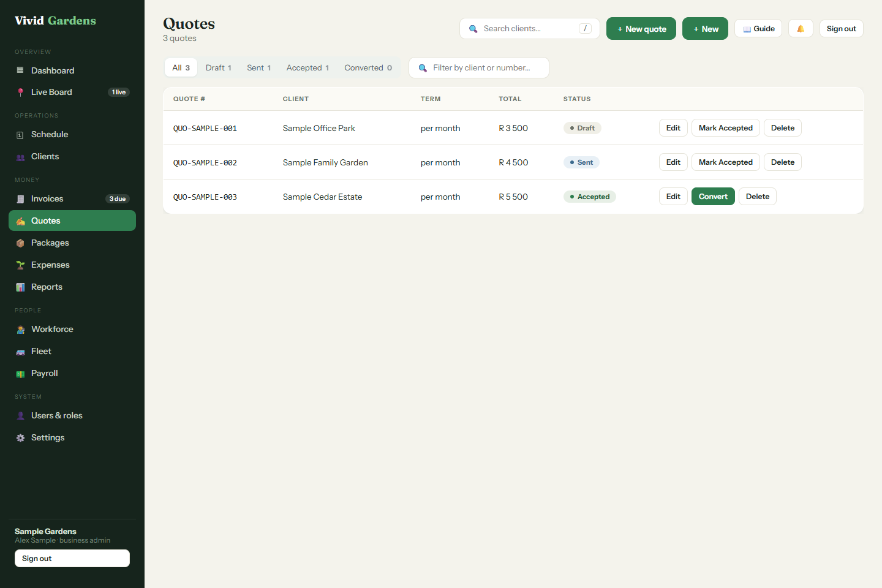Click the Vivid Gardens logo
The image size is (882, 588).
tap(55, 21)
